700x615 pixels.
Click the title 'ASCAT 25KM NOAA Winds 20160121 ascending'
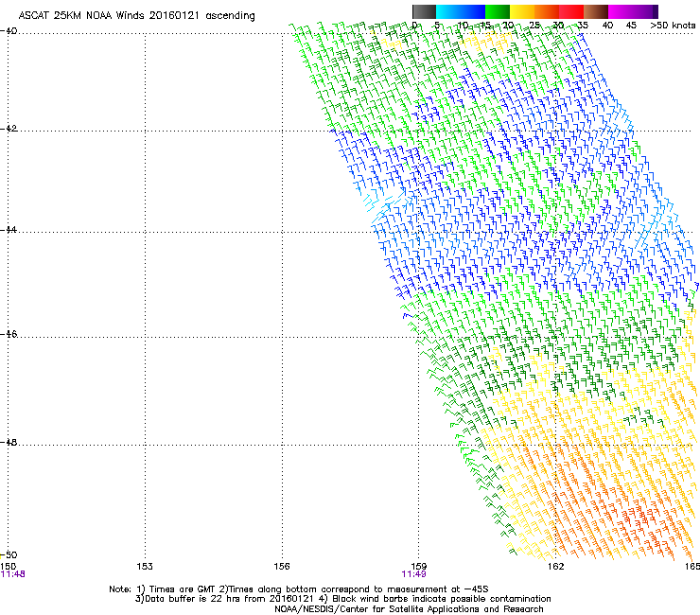(136, 16)
